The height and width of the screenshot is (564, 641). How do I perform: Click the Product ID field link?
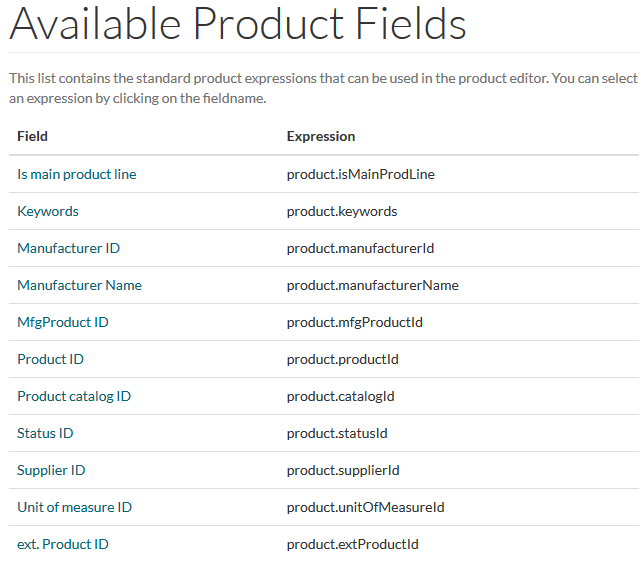pos(50,359)
